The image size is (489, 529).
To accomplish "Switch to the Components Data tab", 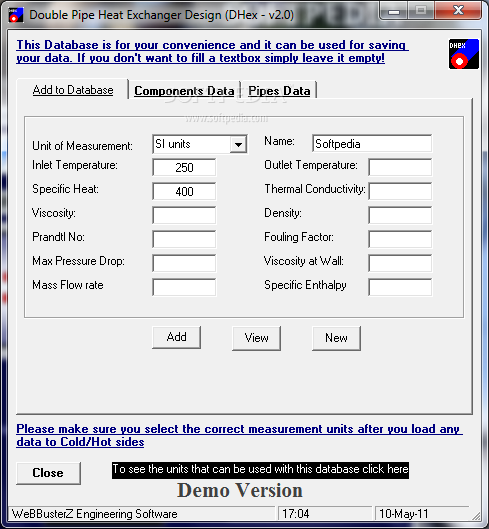I will pyautogui.click(x=184, y=91).
